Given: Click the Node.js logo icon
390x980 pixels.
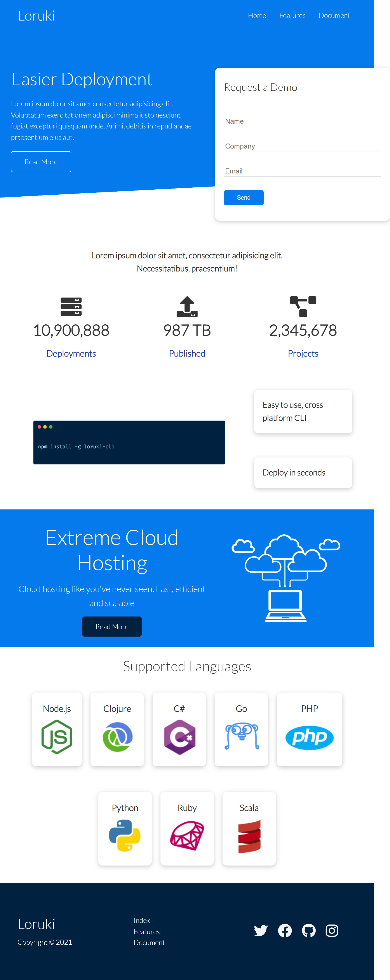Looking at the screenshot, I should [57, 737].
